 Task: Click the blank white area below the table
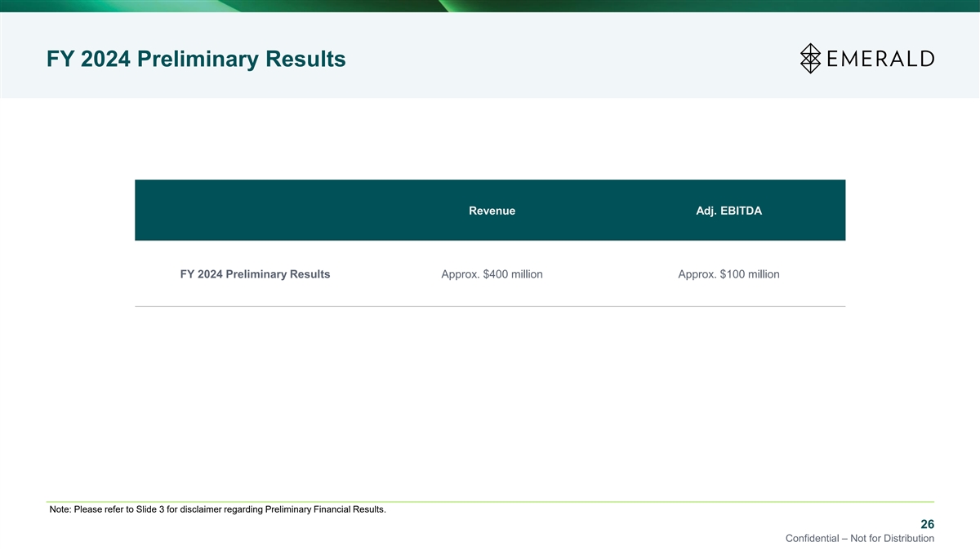(490, 400)
